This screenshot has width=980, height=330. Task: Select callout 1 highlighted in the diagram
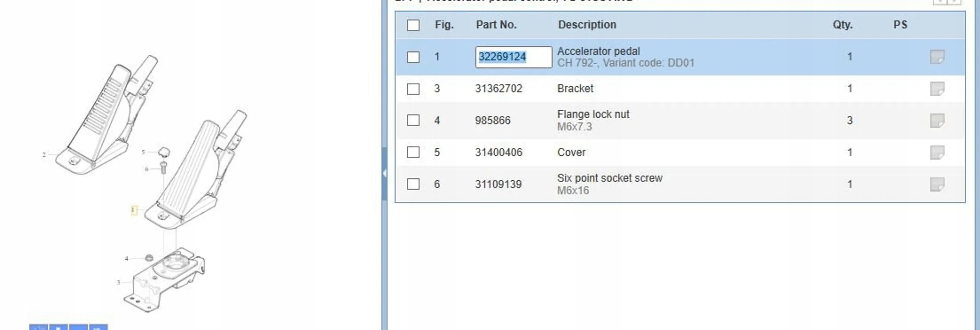coord(134,210)
